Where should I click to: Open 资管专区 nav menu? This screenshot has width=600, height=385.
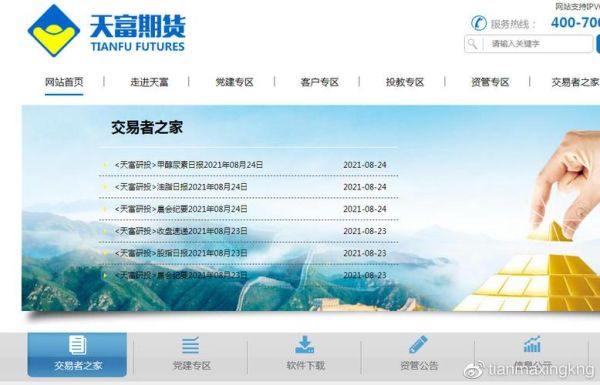pyautogui.click(x=490, y=82)
